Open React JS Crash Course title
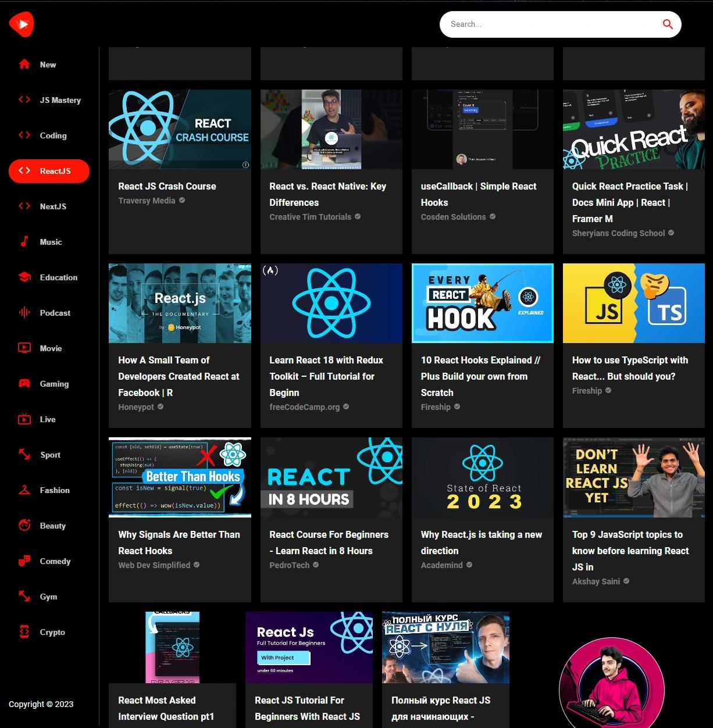 point(167,186)
